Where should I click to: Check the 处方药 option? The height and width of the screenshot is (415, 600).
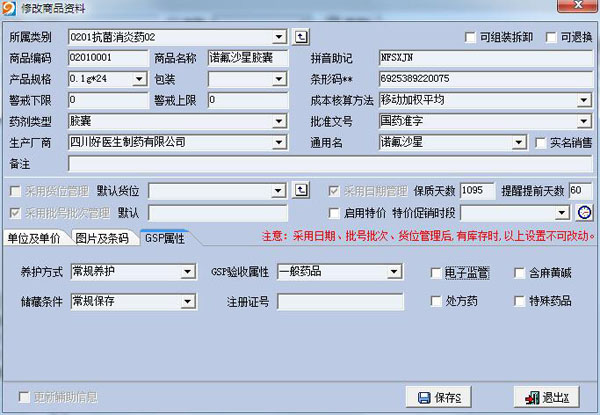click(436, 301)
